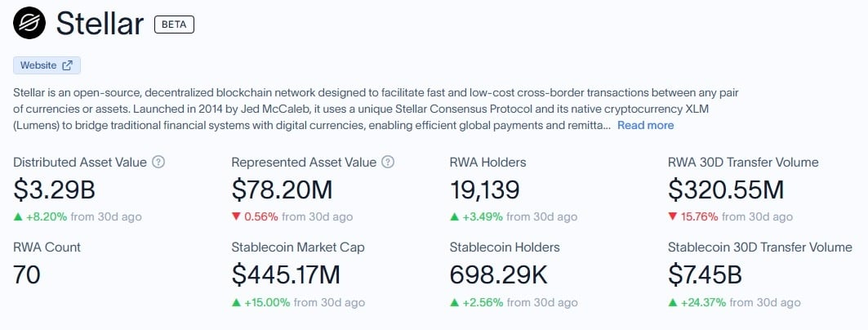Image resolution: width=868 pixels, height=330 pixels.
Task: Click the green arrow under $445.17M
Action: (x=236, y=302)
